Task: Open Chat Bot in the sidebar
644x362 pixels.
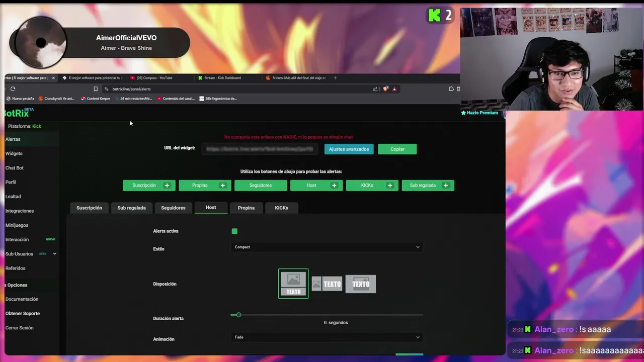Action: click(15, 168)
